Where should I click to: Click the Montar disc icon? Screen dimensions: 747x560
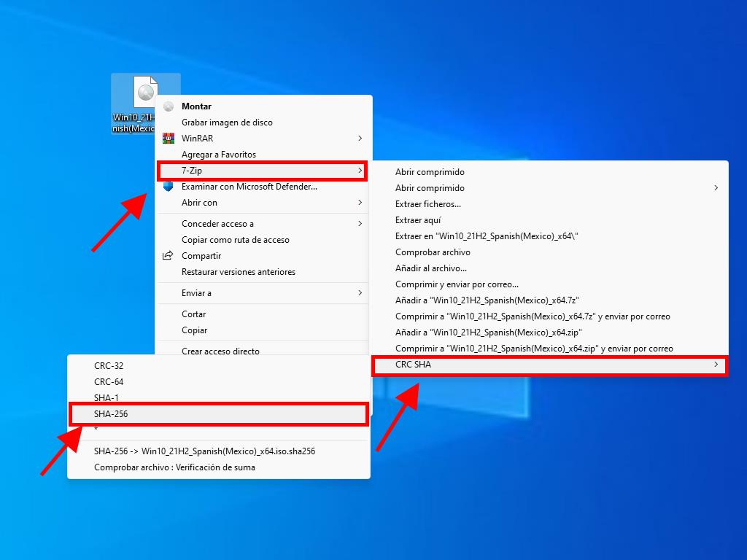click(169, 106)
